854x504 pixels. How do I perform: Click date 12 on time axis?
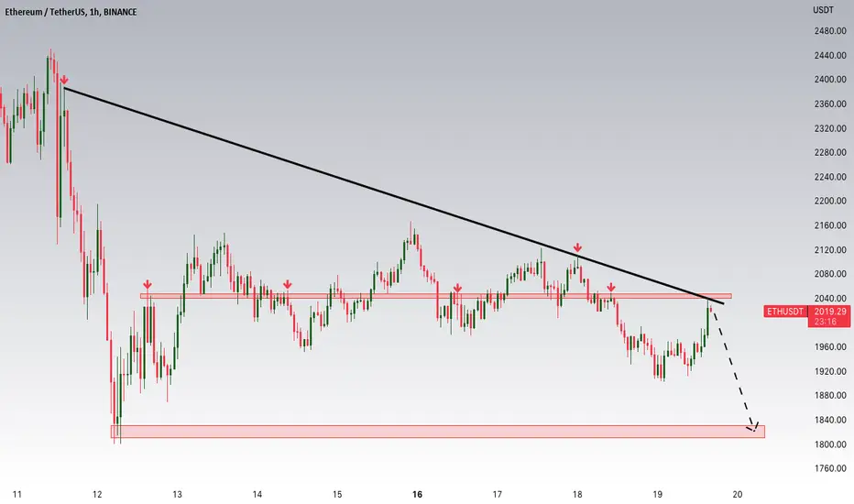click(x=97, y=494)
